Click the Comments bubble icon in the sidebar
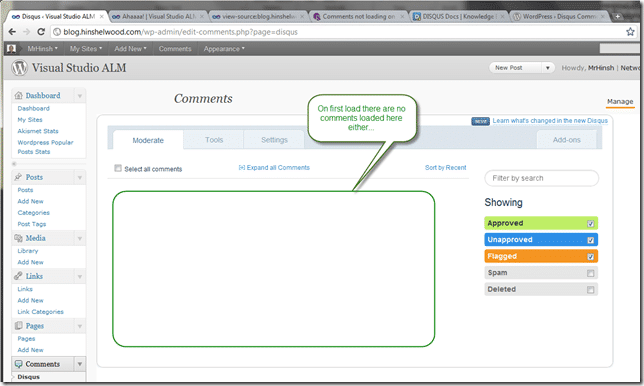 [x=18, y=364]
